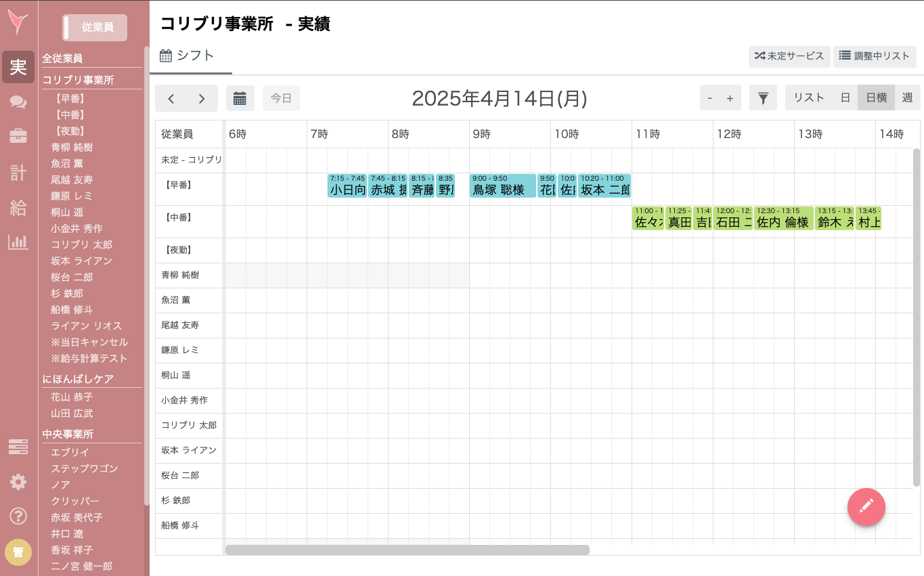Viewport: 924px width, 576px height.
Task: Open the settings gear icon in the sidebar
Action: coord(18,482)
